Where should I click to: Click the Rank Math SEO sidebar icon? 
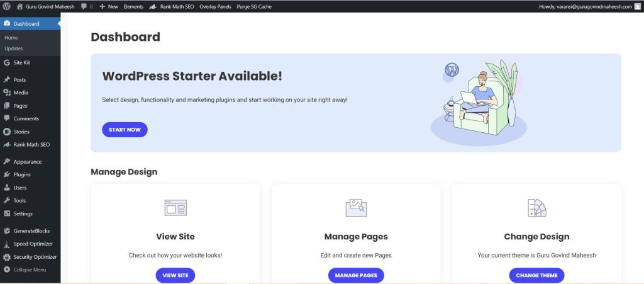pyautogui.click(x=6, y=145)
